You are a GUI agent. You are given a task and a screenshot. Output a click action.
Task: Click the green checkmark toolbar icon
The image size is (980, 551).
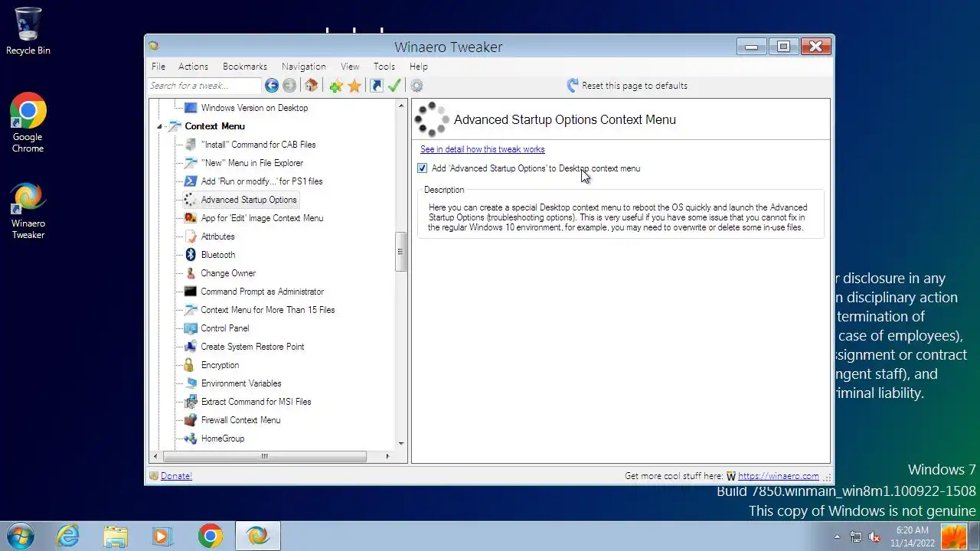tap(394, 86)
